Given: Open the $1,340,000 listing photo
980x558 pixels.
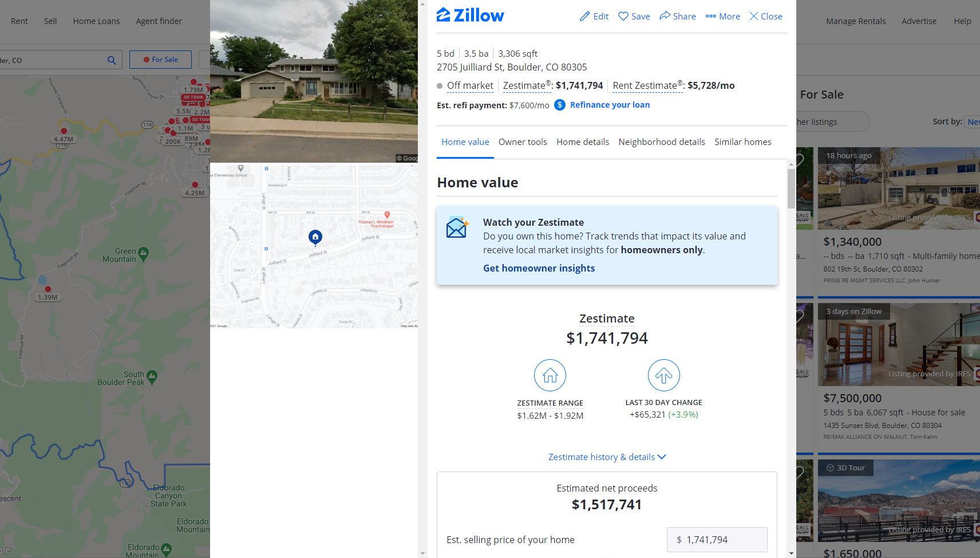Looking at the screenshot, I should click(x=899, y=188).
